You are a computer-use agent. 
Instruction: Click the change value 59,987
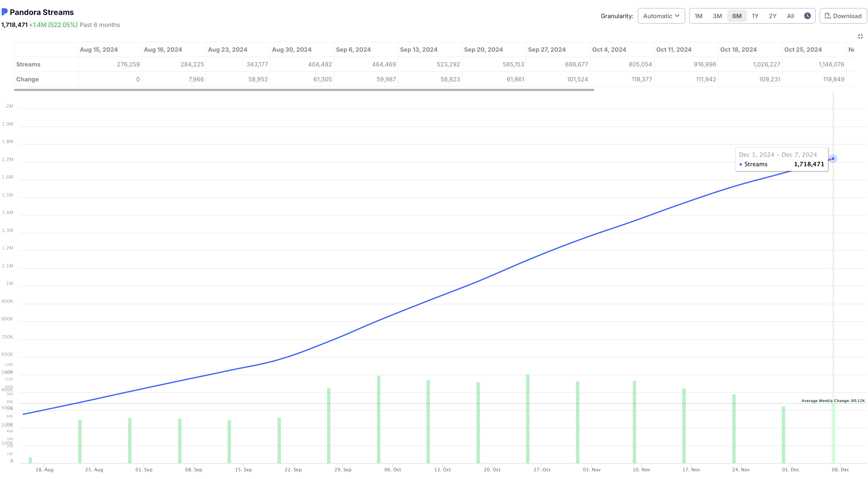[386, 79]
